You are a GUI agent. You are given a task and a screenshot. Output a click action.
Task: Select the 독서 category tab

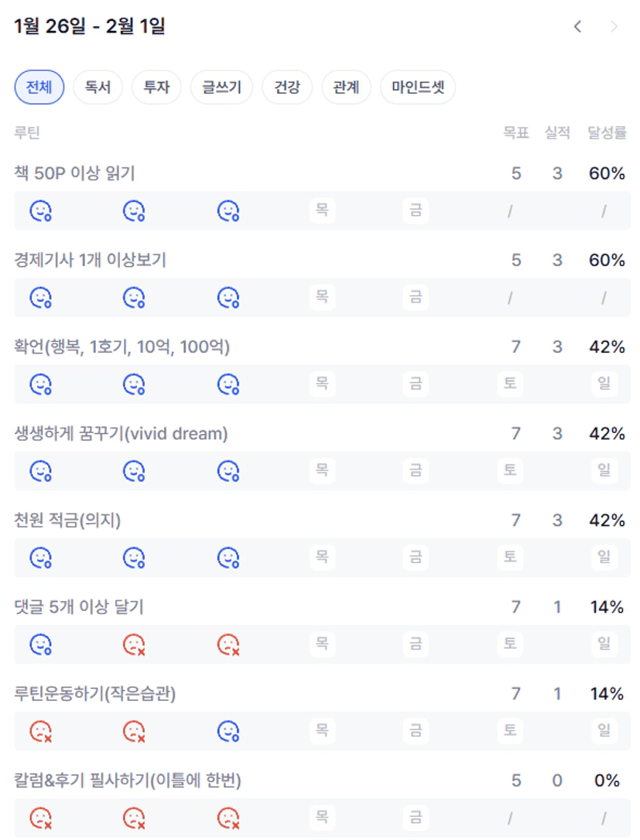98,87
